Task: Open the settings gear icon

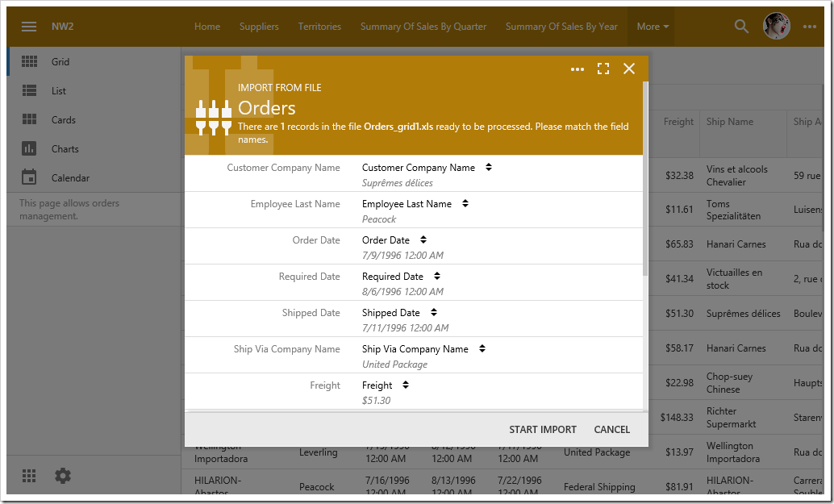Action: [63, 476]
